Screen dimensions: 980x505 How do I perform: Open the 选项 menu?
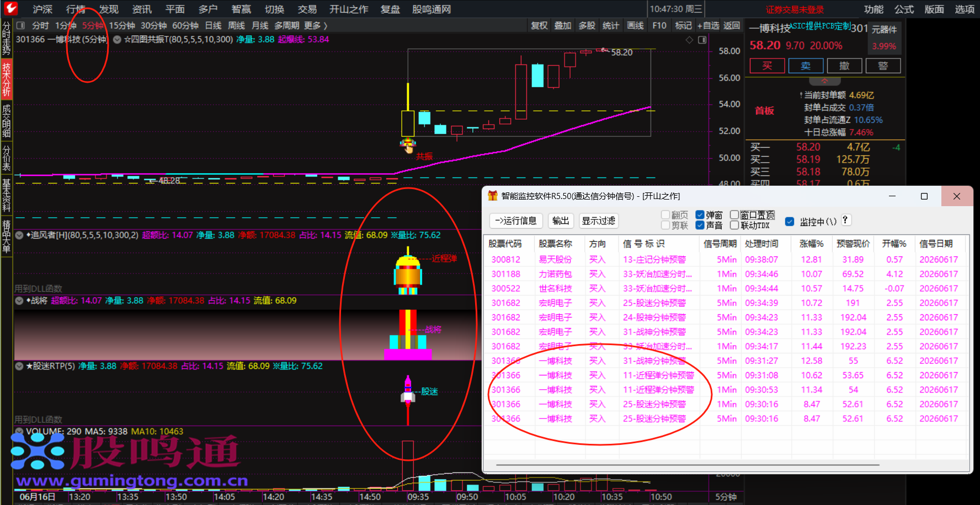coord(965,9)
